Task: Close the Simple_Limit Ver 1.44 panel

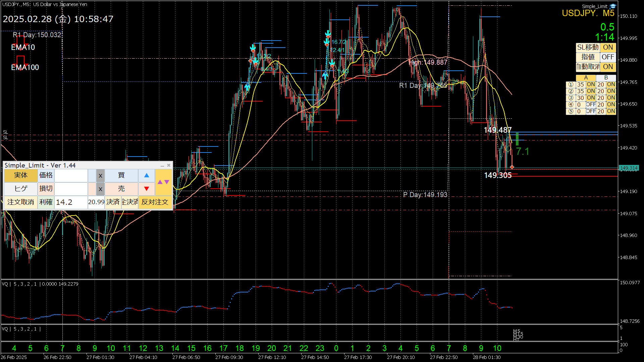Action: point(169,165)
